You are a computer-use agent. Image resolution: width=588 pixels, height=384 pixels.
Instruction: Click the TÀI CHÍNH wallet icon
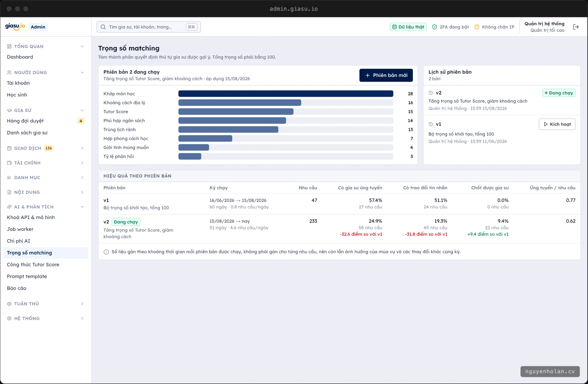click(9, 163)
